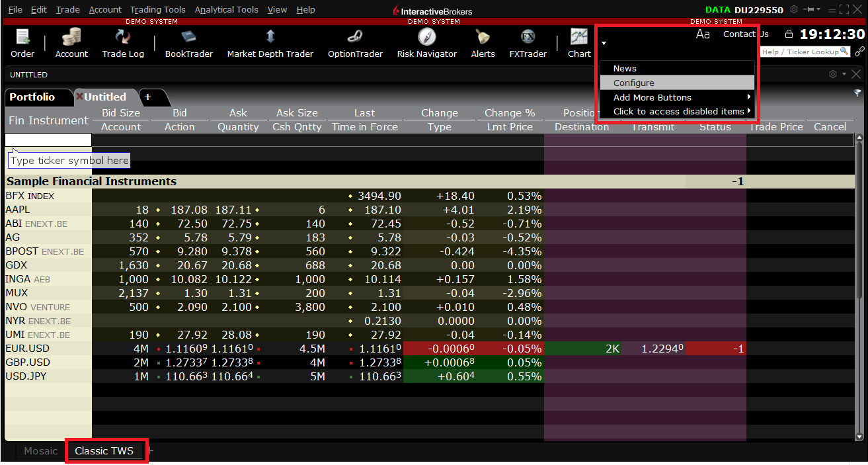Viewport: 868px width, 465px height.
Task: Click the scrollbar up arrow
Action: pos(859,138)
